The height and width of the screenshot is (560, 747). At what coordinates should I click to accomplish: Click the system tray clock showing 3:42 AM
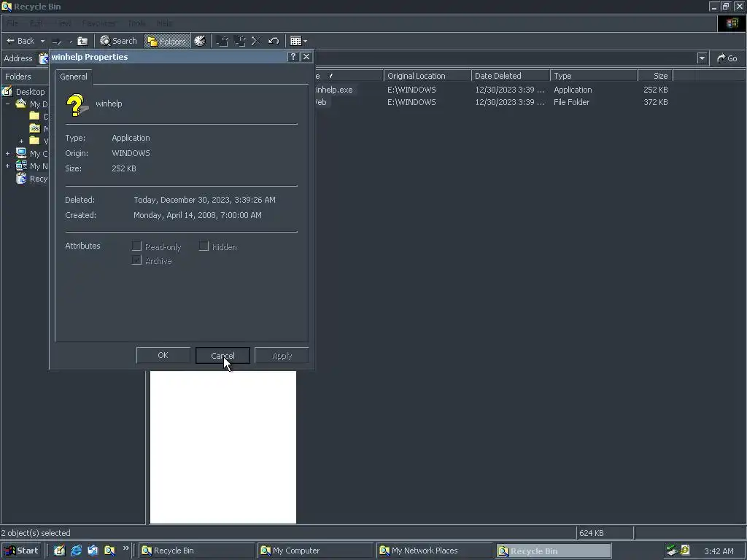click(x=719, y=551)
